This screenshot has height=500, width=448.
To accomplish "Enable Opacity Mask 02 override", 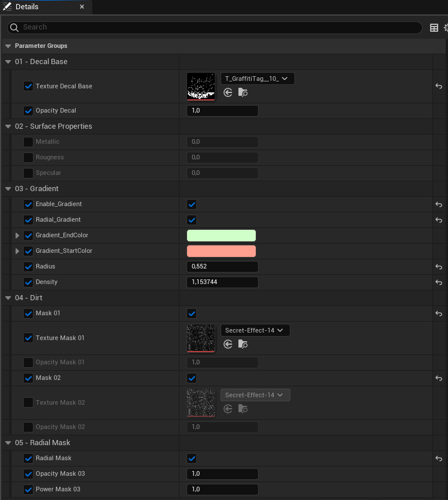I will [28, 427].
